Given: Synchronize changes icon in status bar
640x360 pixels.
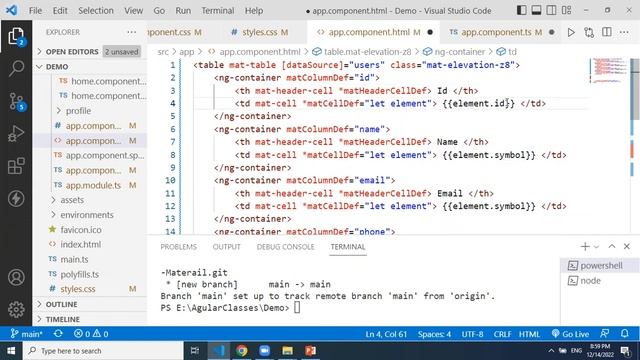Looking at the screenshot, I should coord(58,334).
